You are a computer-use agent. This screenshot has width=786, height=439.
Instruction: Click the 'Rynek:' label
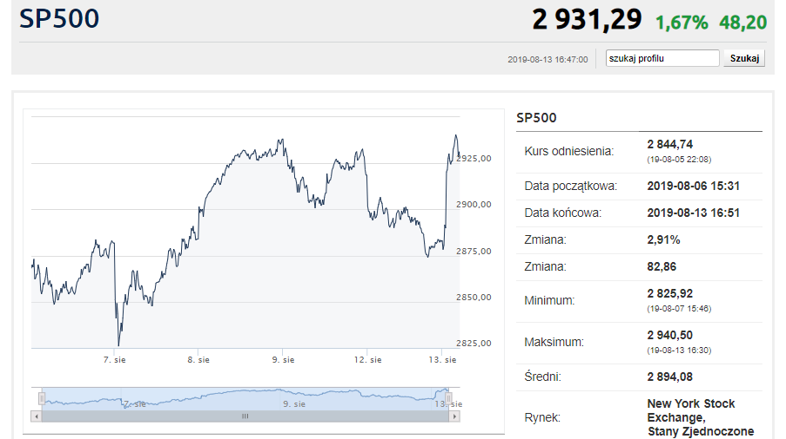click(542, 418)
